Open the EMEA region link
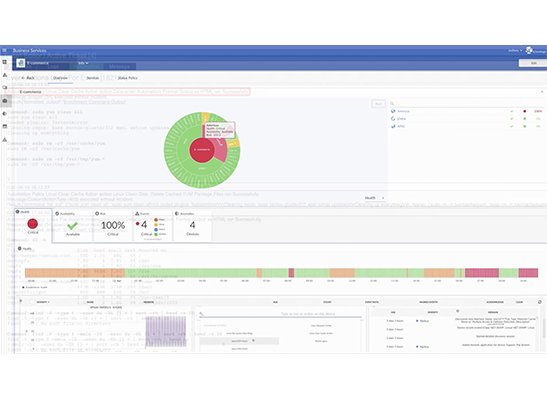547x399 pixels. pos(401,119)
